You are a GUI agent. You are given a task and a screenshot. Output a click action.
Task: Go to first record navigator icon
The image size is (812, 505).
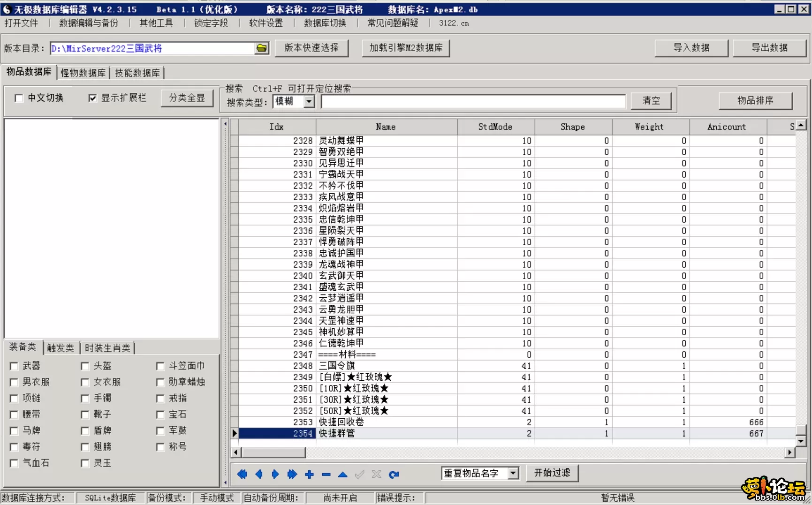tap(242, 474)
